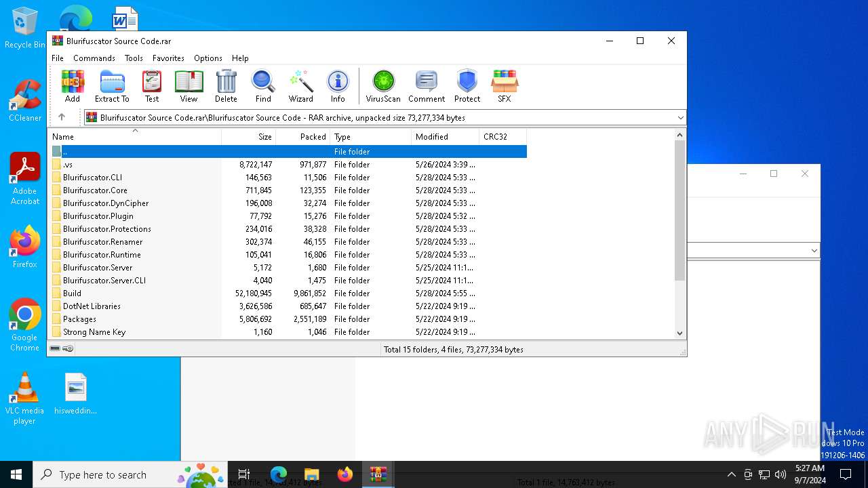Select the Blurifuscator.Runtime folder
The width and height of the screenshot is (868, 488).
coord(288,255)
